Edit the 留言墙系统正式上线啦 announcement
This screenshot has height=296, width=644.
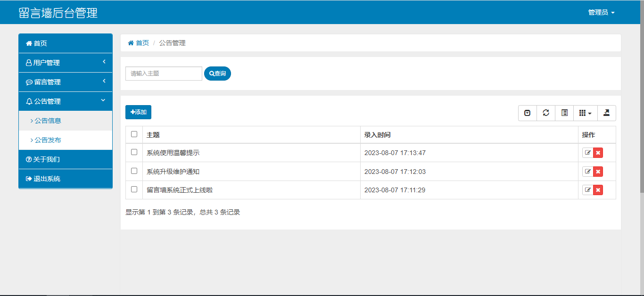(x=587, y=190)
